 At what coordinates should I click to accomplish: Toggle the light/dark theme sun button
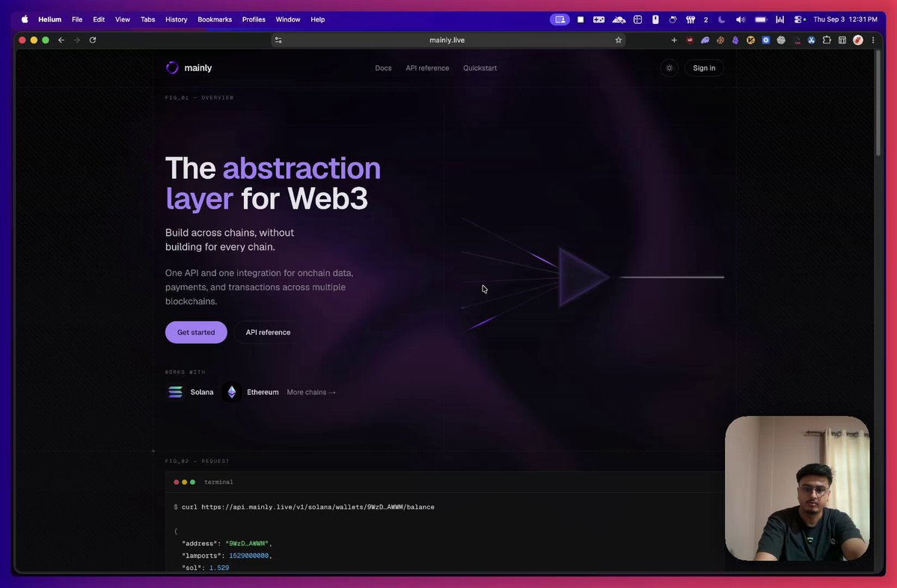pyautogui.click(x=670, y=68)
